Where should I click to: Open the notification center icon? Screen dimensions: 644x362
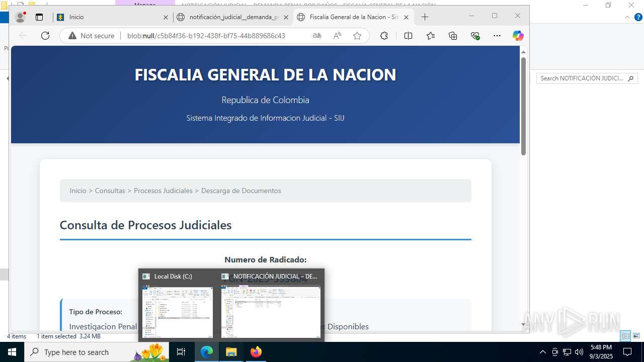627,352
